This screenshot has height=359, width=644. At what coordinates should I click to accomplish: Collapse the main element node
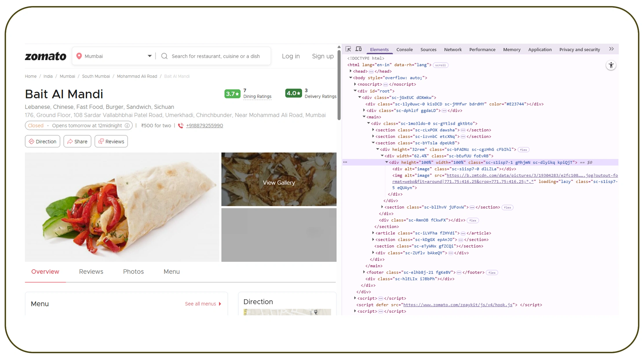click(364, 117)
